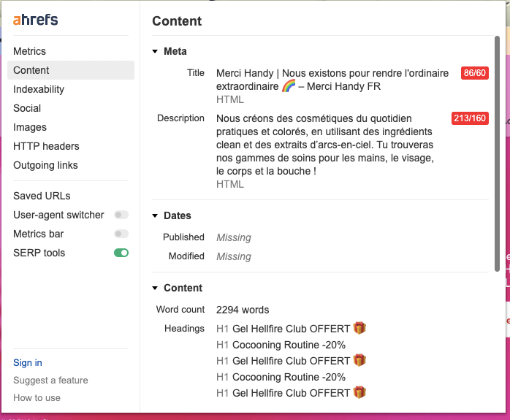
Task: Click the HTML label under the description
Action: click(x=230, y=184)
